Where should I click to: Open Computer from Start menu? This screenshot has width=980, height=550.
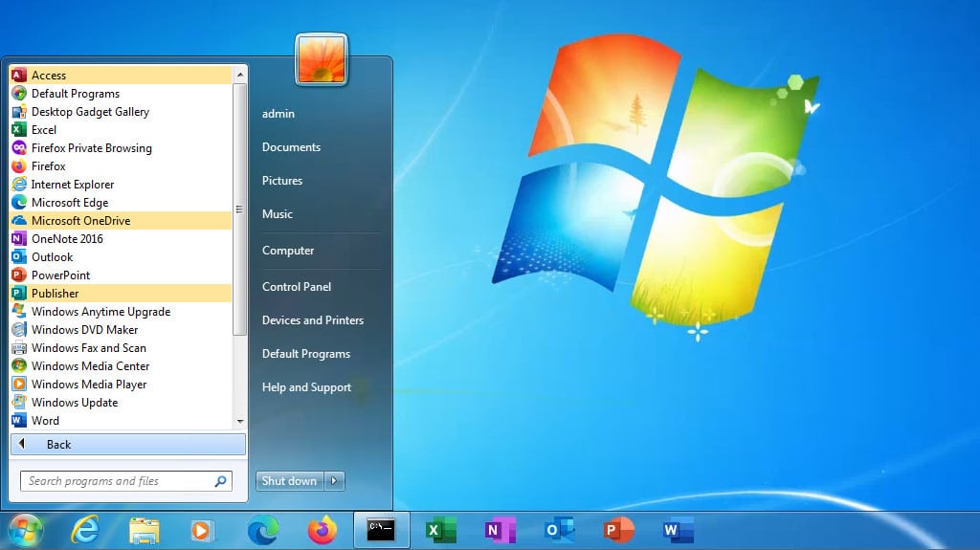[x=288, y=250]
